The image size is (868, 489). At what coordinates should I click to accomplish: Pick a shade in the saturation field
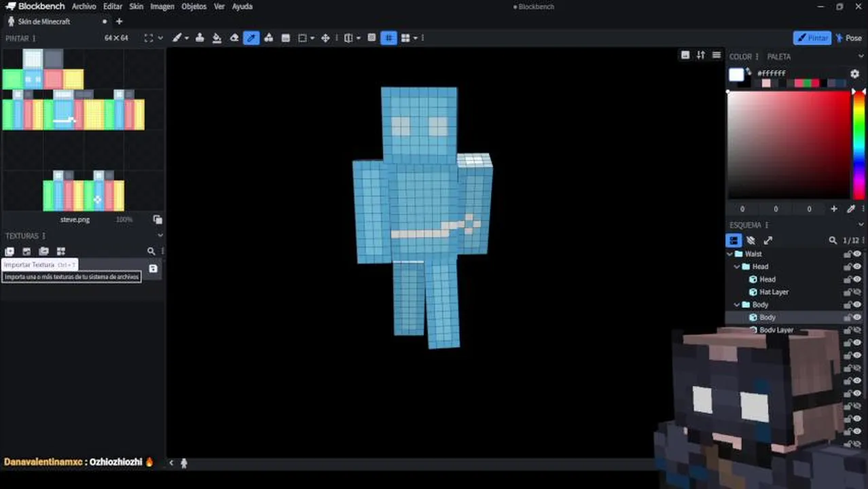coord(789,145)
